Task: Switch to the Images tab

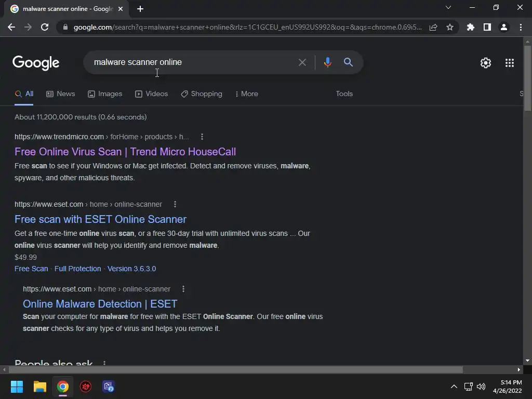Action: coord(105,94)
